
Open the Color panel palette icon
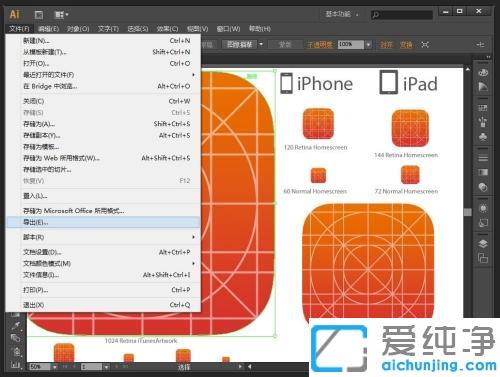(483, 72)
